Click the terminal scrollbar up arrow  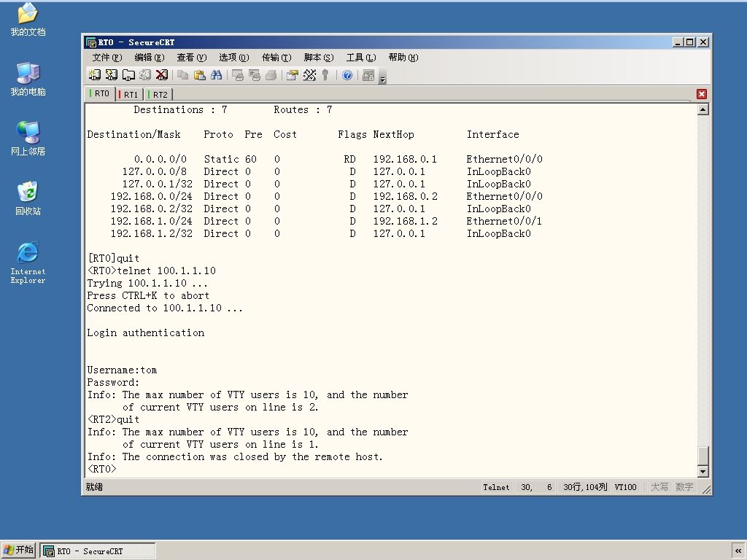(703, 109)
